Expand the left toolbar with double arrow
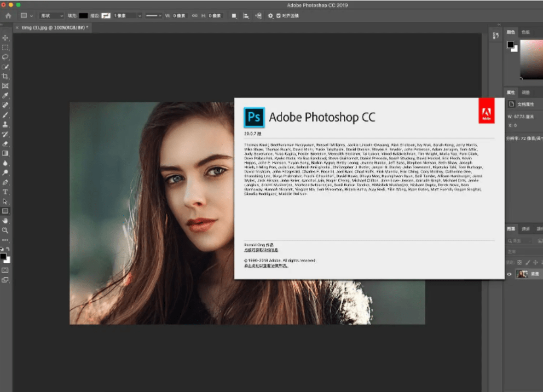Viewport: 543px width, 392px height. (x=2, y=25)
